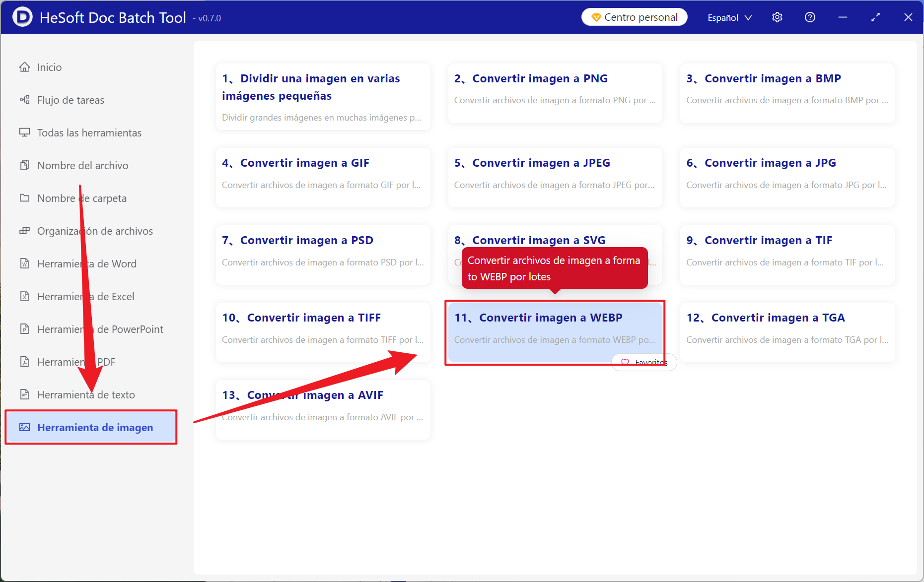Click the HeSoft Doc Batch Tool title
This screenshot has height=582, width=924.
click(113, 17)
